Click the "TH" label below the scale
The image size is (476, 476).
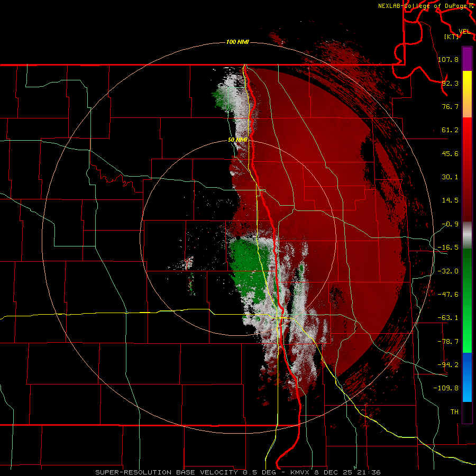click(x=454, y=411)
